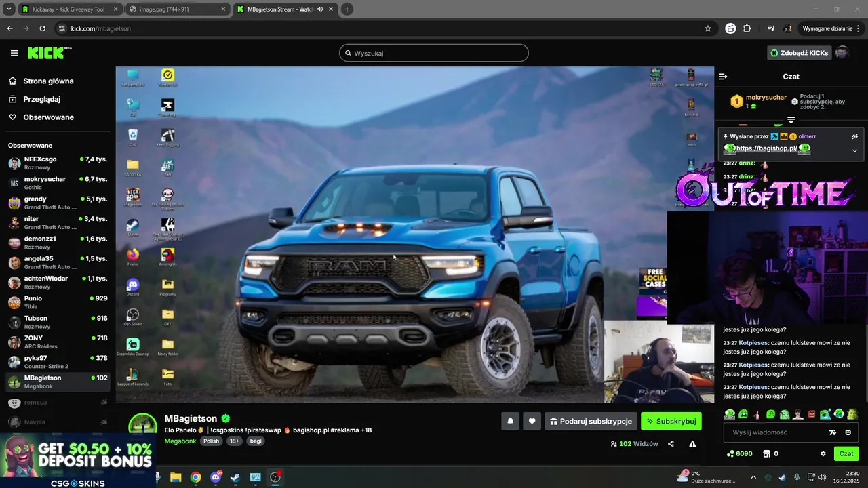
Task: Mute the MBagietson tab audio icon
Action: click(319, 9)
